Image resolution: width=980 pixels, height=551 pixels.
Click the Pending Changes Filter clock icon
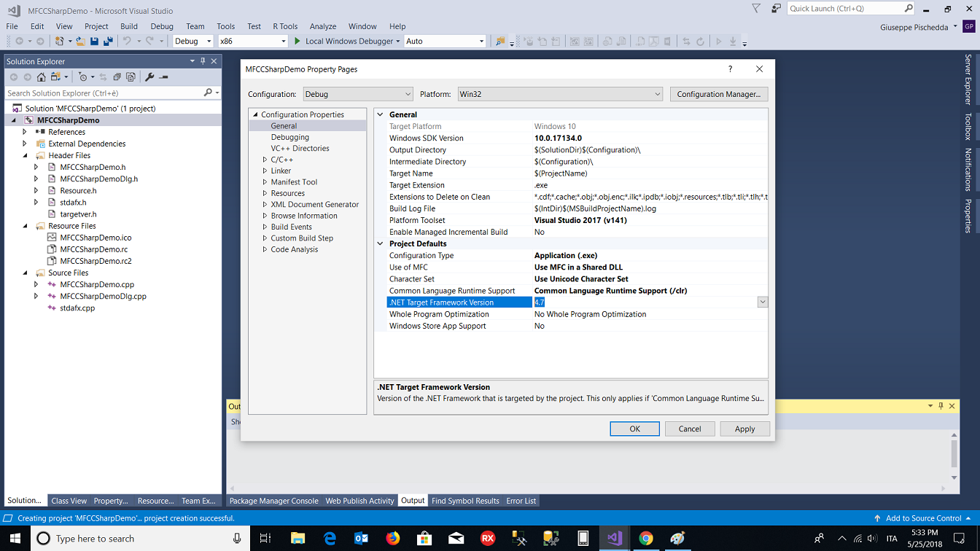click(x=82, y=77)
